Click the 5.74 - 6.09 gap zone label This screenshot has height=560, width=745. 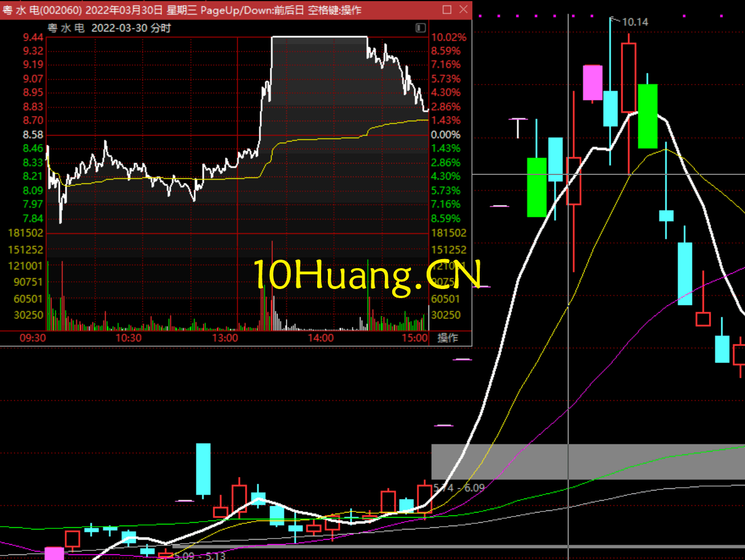coord(459,488)
